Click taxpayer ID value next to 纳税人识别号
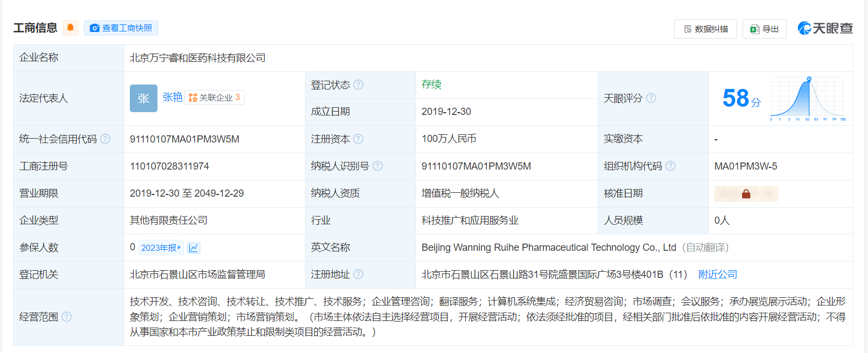The width and height of the screenshot is (868, 353). pyautogui.click(x=476, y=166)
